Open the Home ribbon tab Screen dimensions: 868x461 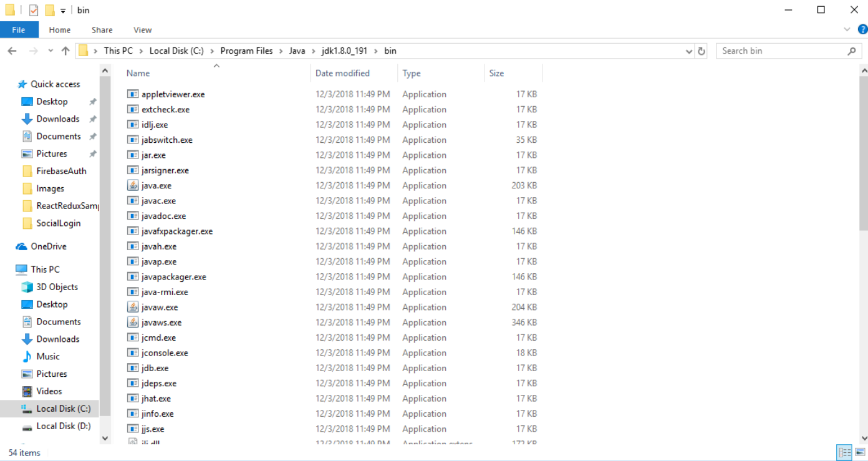60,30
